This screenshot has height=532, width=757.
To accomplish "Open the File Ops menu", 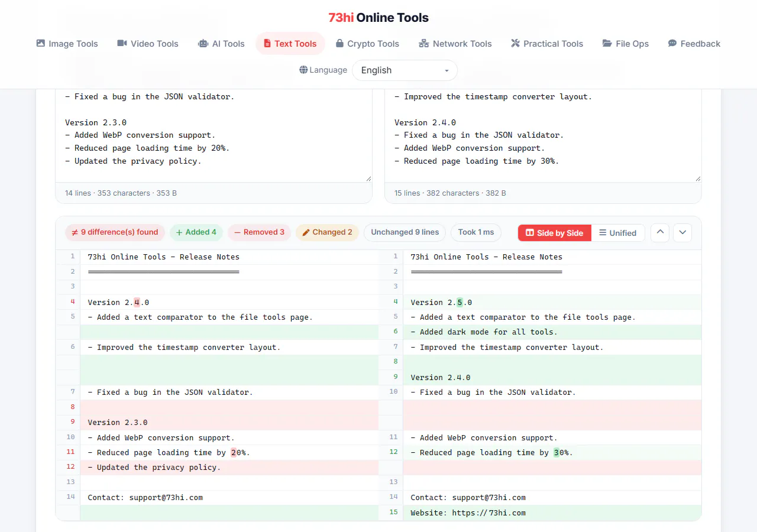I will (x=626, y=44).
